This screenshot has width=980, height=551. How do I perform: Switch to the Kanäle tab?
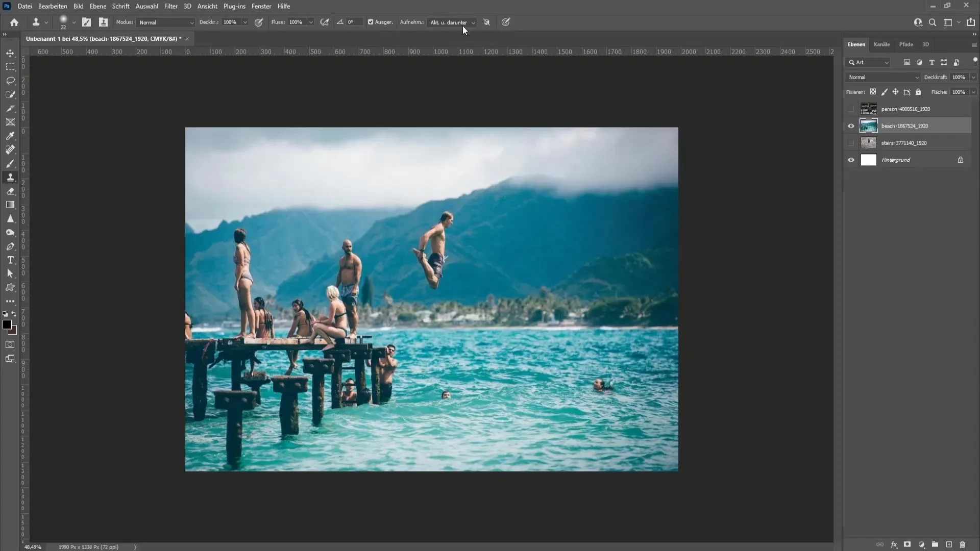[x=881, y=44]
